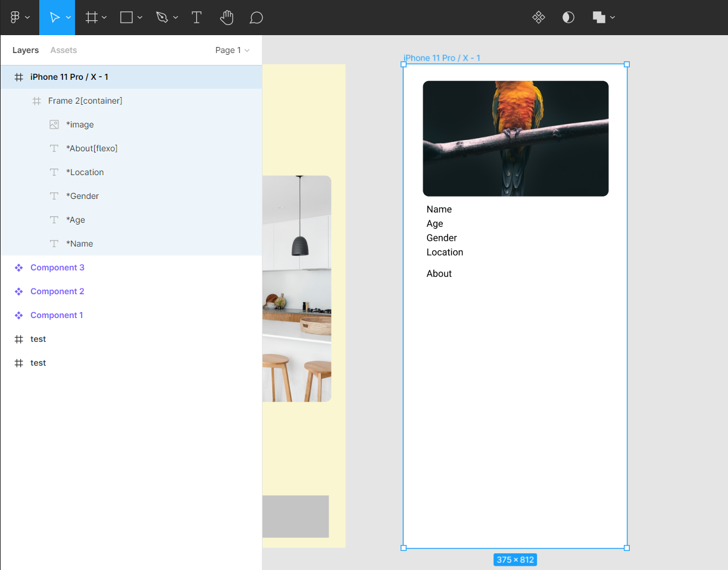Open the Boolean operations dropdown arrow
Screen dimensions: 728x570
[613, 18]
